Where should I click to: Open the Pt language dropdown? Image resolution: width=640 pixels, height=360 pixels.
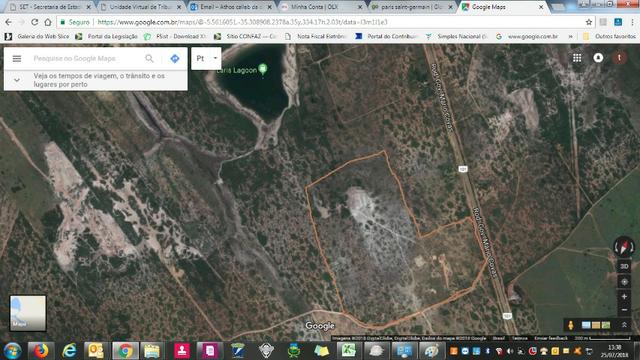206,58
